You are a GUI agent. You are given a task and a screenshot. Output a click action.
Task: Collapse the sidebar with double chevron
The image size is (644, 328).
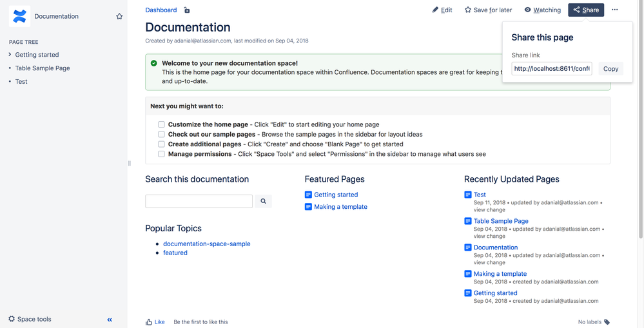[x=110, y=320]
